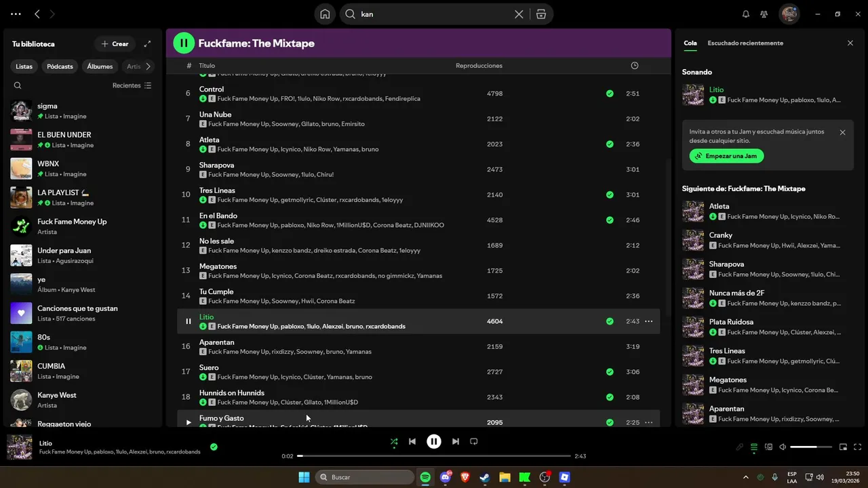Focus the search field containing kan
Image resolution: width=868 pixels, height=488 pixels.
434,14
